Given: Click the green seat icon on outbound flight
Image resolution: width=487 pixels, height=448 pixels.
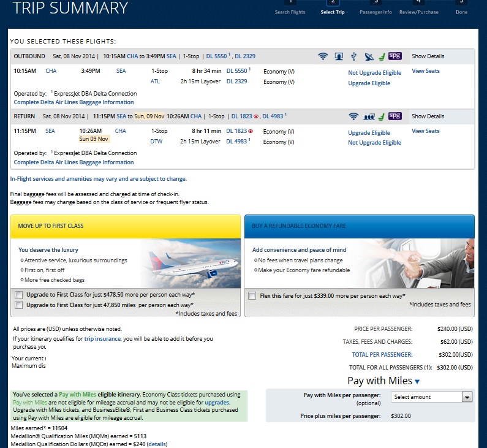Looking at the screenshot, I should pyautogui.click(x=381, y=57).
